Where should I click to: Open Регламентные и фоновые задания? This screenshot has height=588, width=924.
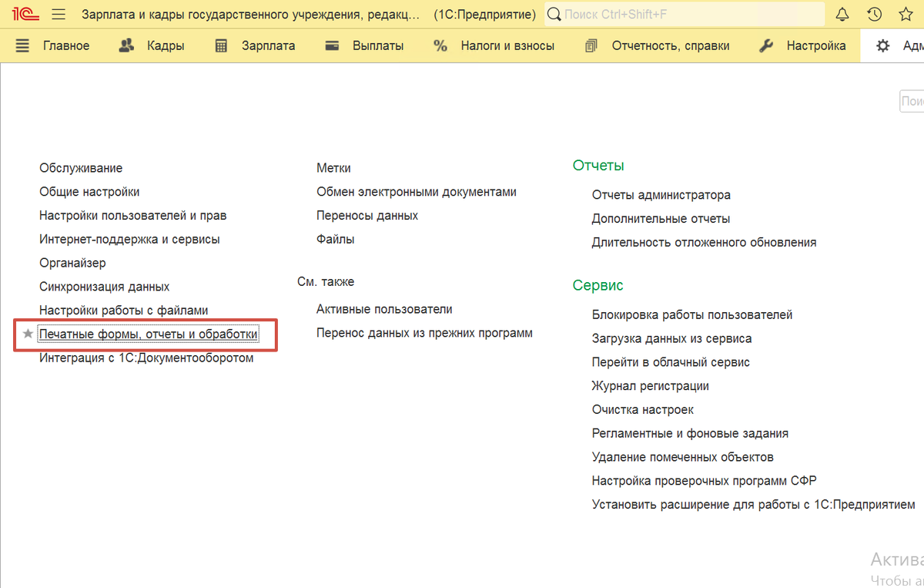click(x=690, y=433)
